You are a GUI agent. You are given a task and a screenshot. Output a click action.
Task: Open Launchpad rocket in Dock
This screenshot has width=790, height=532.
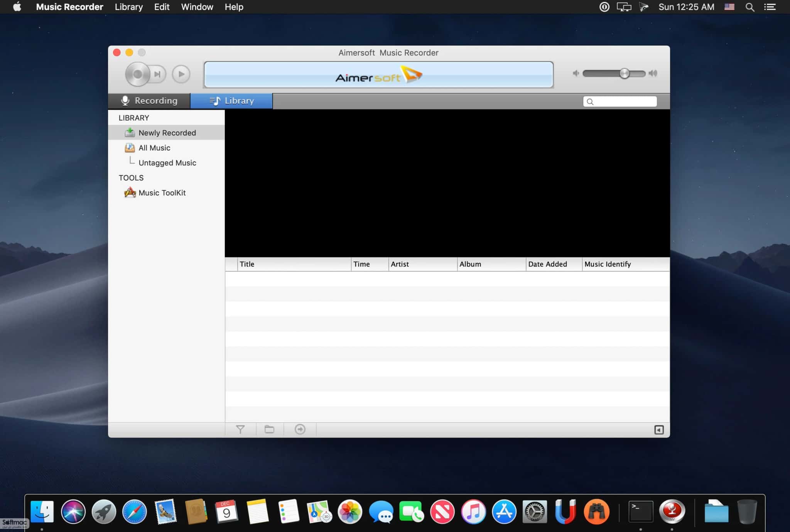coord(104,512)
